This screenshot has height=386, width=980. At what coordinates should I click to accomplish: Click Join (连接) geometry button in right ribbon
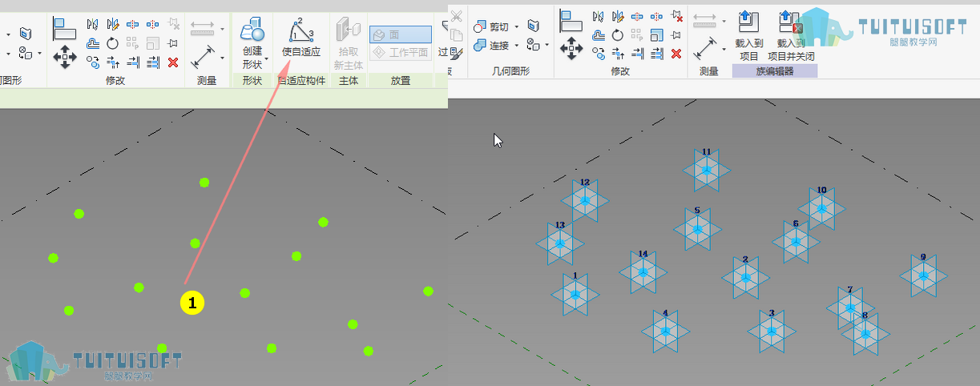492,46
